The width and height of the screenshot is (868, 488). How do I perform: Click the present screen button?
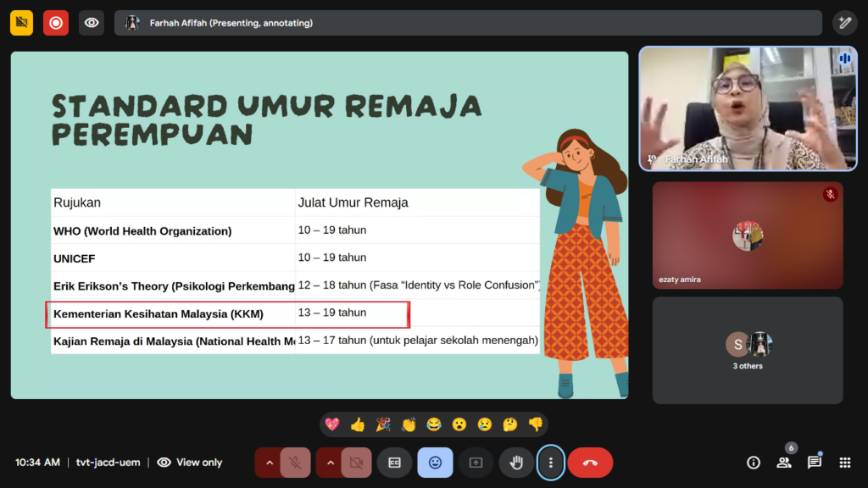(x=476, y=463)
